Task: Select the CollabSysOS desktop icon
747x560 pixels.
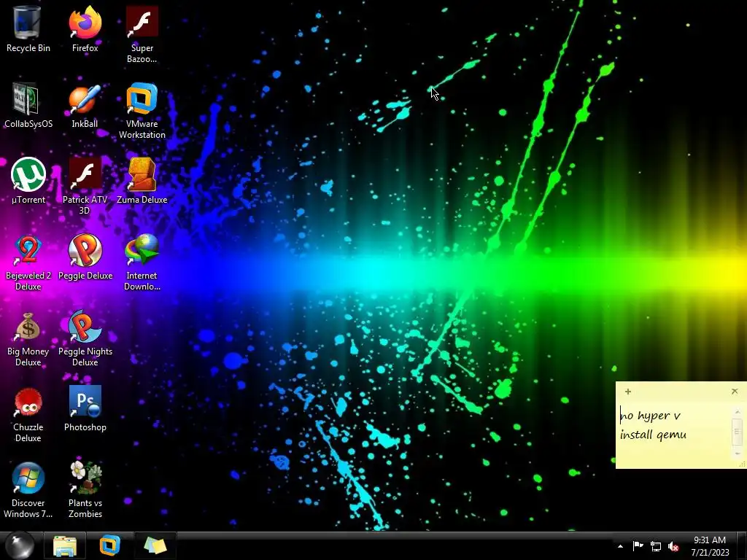Action: [x=28, y=106]
